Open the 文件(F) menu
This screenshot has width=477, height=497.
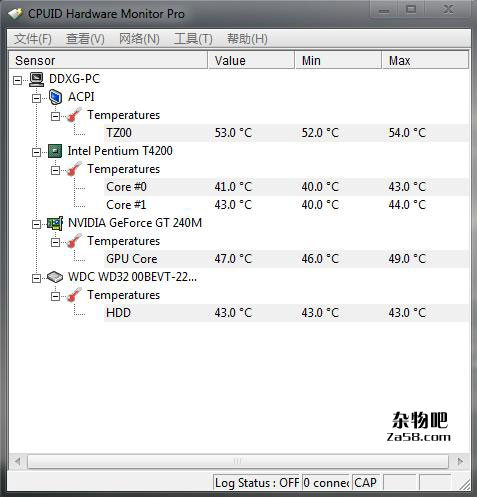33,39
